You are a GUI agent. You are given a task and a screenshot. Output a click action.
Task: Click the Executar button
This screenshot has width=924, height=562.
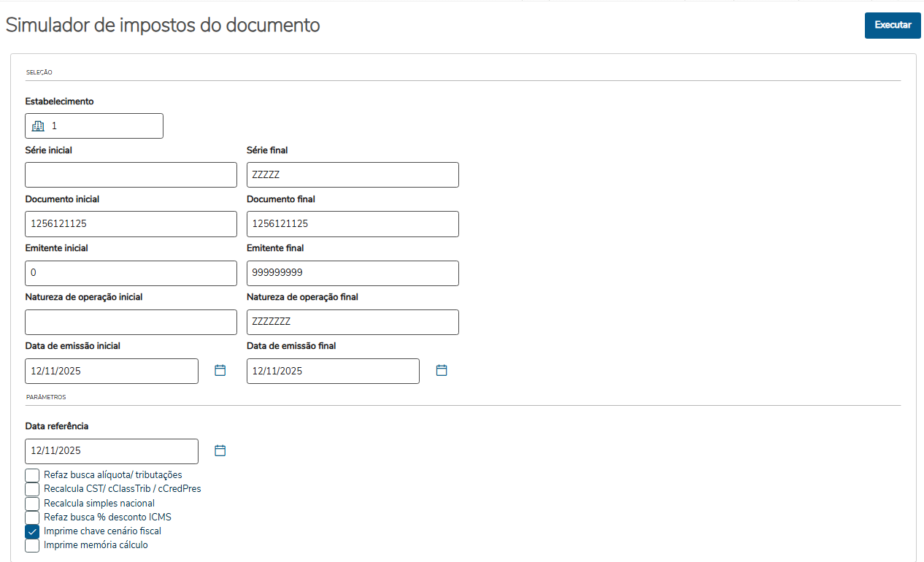click(x=893, y=25)
